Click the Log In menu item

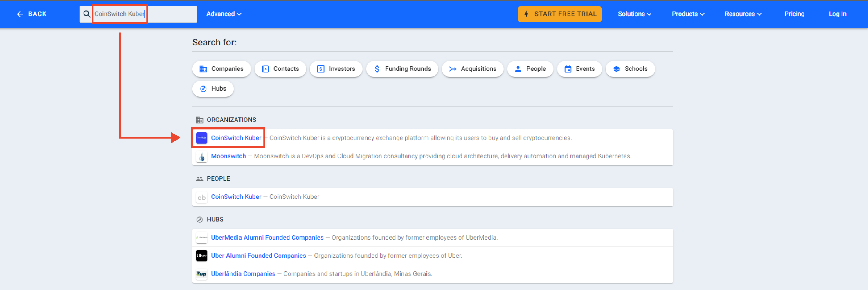click(x=837, y=14)
